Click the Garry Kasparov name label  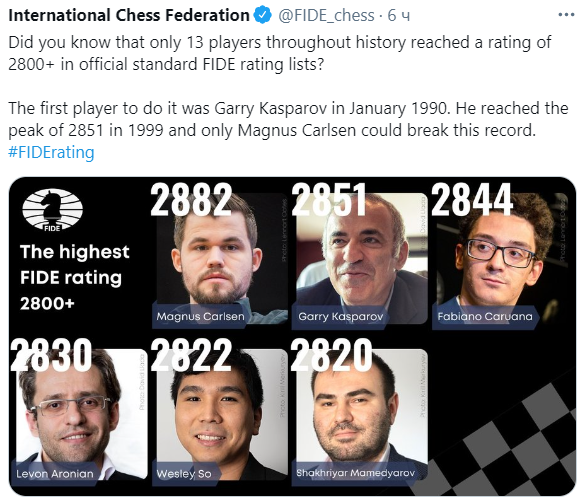341,316
